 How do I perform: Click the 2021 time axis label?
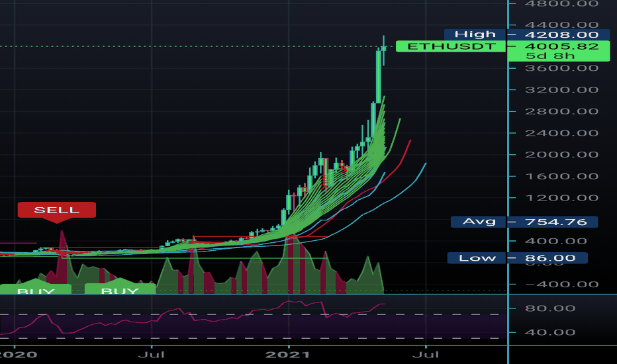pos(287,355)
